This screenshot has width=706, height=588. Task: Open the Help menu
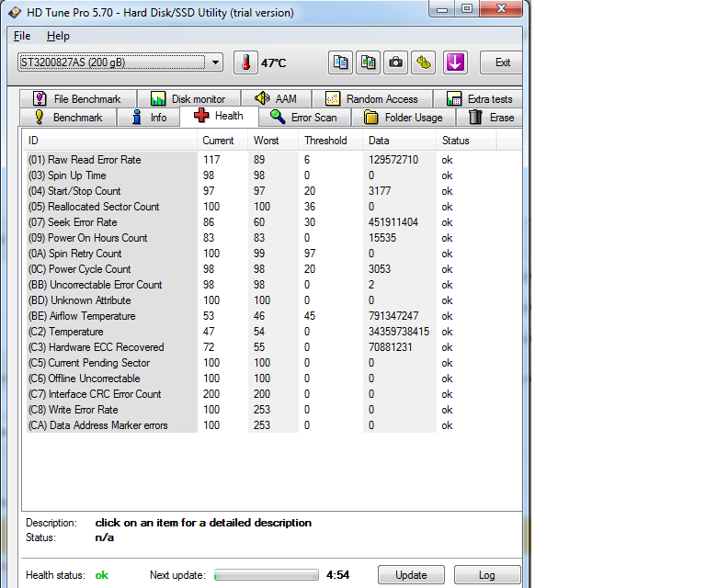[x=58, y=36]
